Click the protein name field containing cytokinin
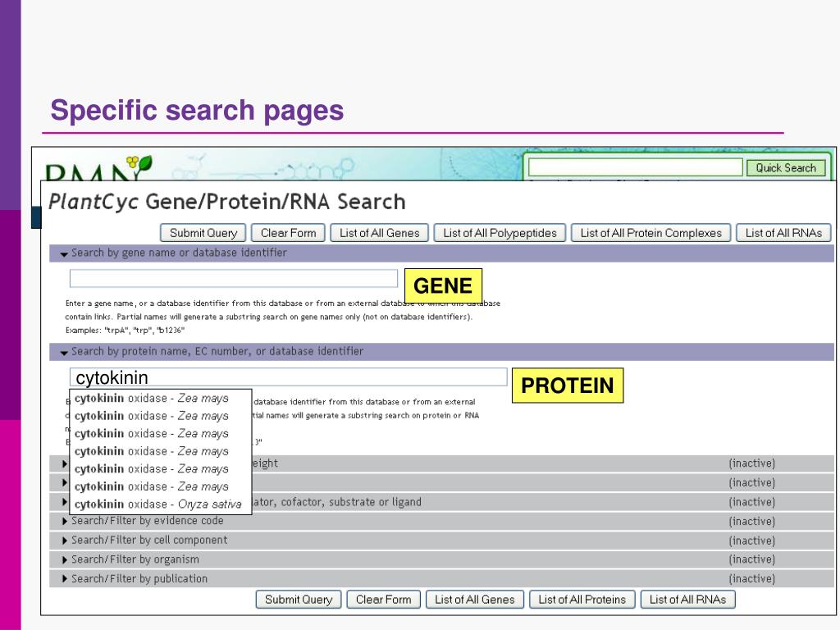This screenshot has width=840, height=630. tap(288, 377)
